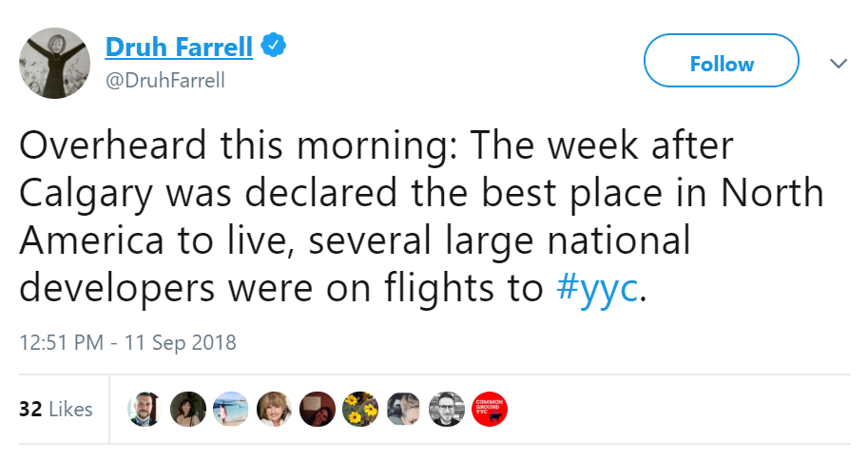Click Druh Farrell's profile avatar
868x460 pixels.
(55, 63)
